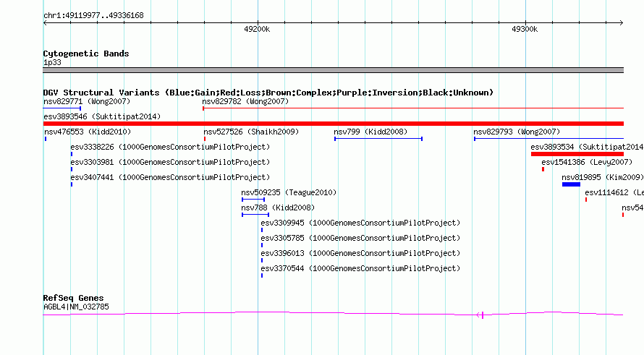Screen dimensions: 644x355
Task: Open variant esv3309945 from 1000GenomesConsortiumPilotProject
Action: pos(360,223)
